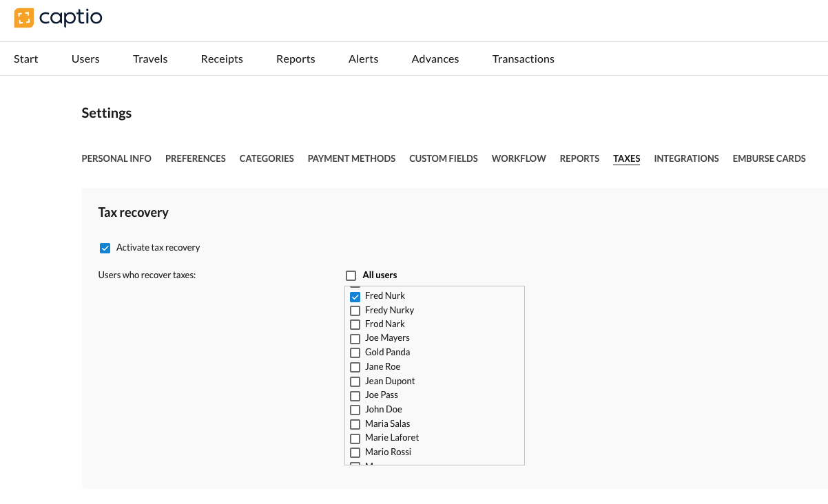This screenshot has height=504, width=828.
Task: Click the Start navigation link
Action: point(26,59)
